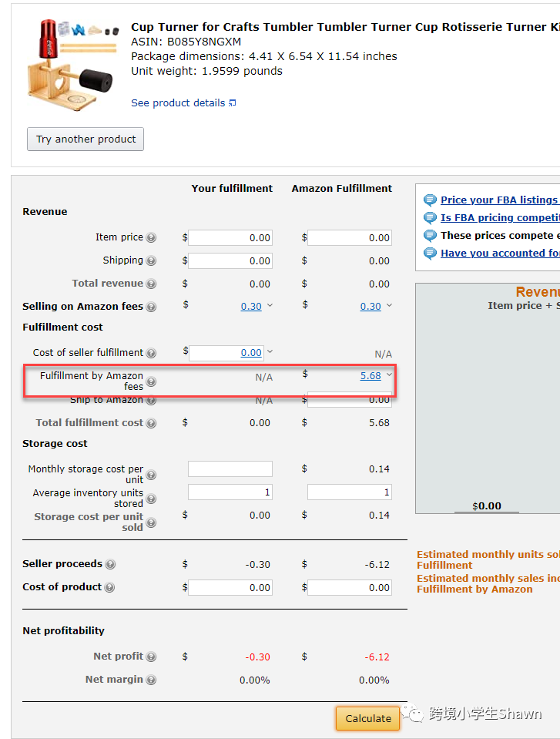The image size is (560, 739).
Task: Click Amazon Total fulfillment cost value 5.68
Action: pyautogui.click(x=379, y=423)
